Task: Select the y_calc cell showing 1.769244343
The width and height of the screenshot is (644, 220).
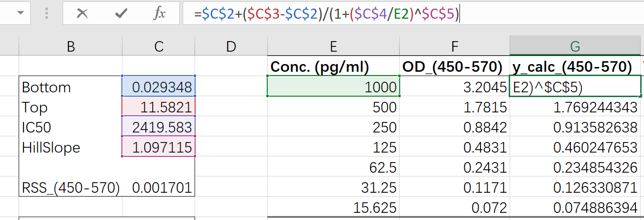Action: click(575, 107)
